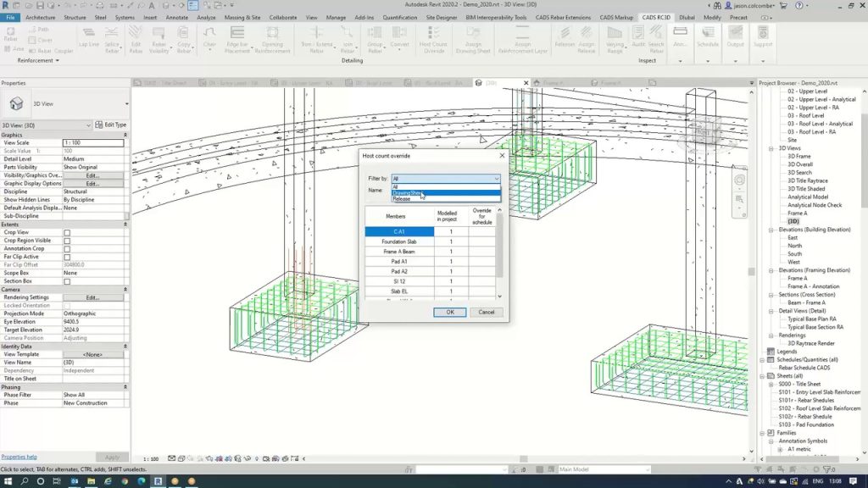Open the CADS RC3D ribbon tab
Viewport: 868px width, 488px height.
tap(655, 17)
